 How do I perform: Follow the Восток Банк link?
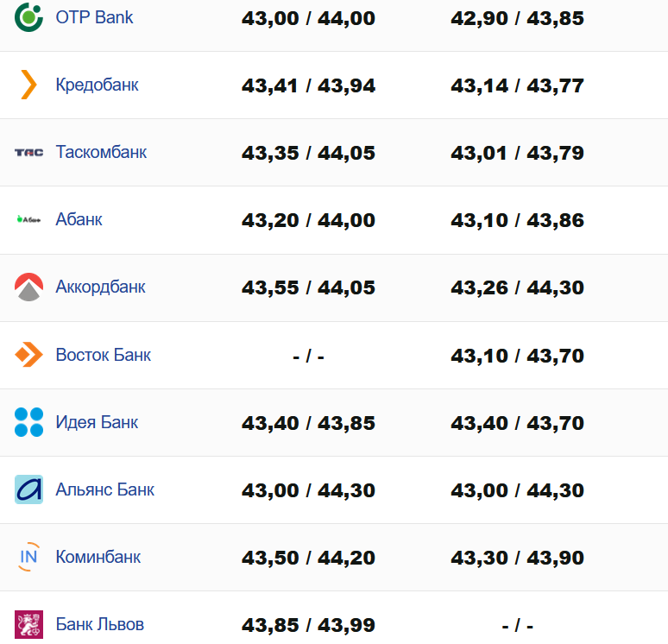coord(103,355)
